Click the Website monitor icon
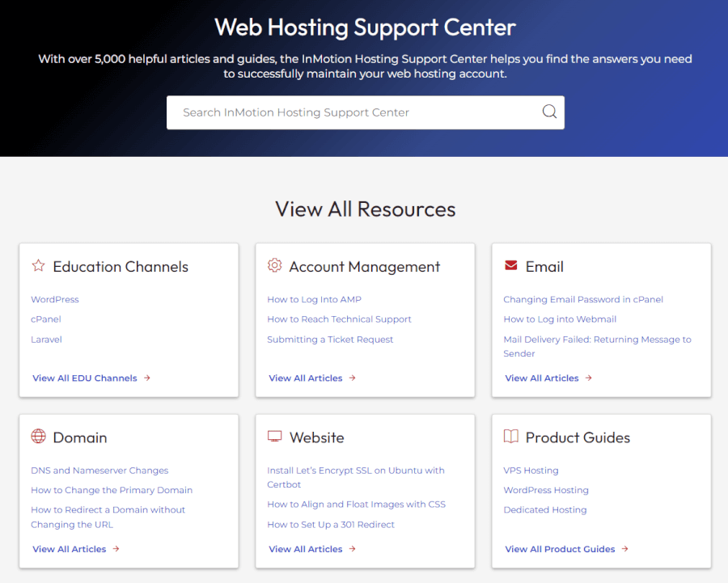Viewport: 728px width, 583px height. pos(274,437)
